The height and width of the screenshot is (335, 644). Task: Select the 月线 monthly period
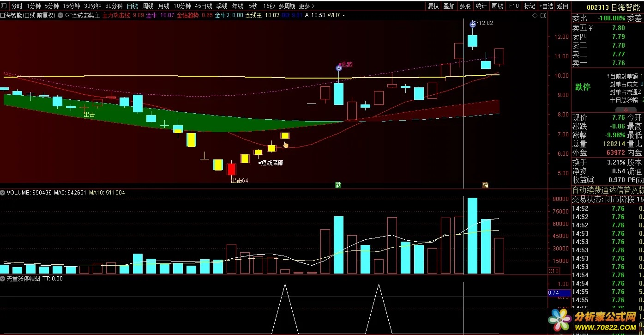[164, 6]
